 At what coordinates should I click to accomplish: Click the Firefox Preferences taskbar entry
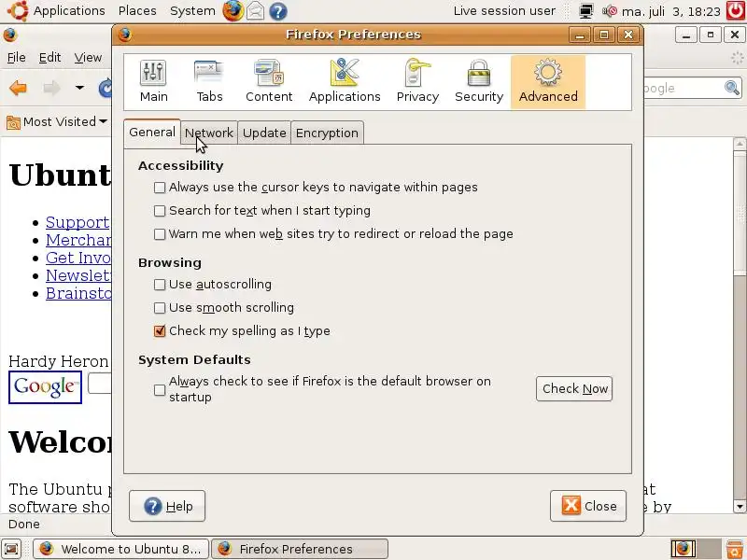click(x=300, y=549)
